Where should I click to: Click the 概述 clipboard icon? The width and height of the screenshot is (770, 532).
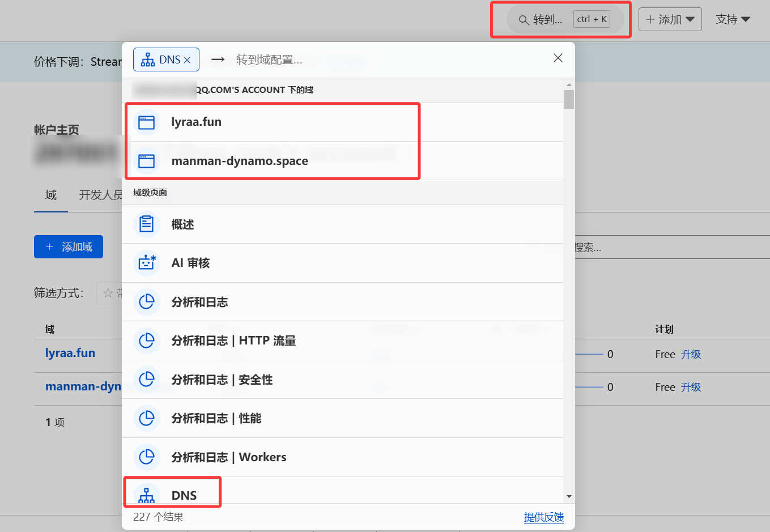(x=147, y=224)
